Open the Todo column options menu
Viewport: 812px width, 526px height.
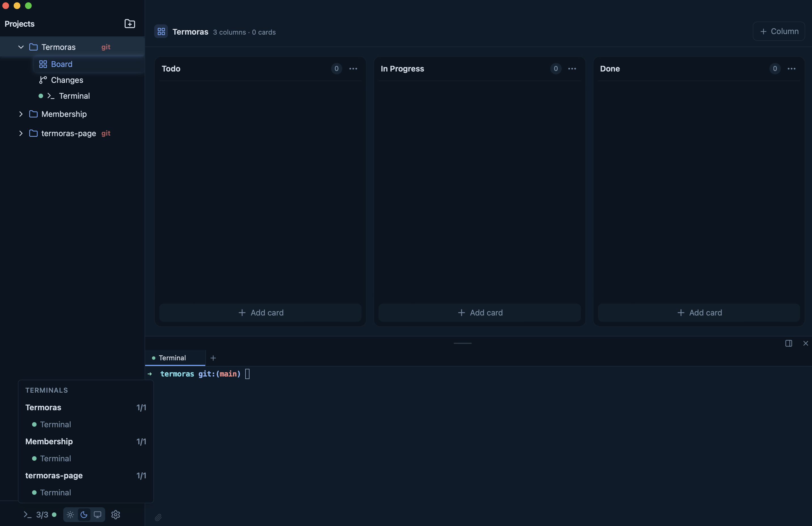pos(354,69)
